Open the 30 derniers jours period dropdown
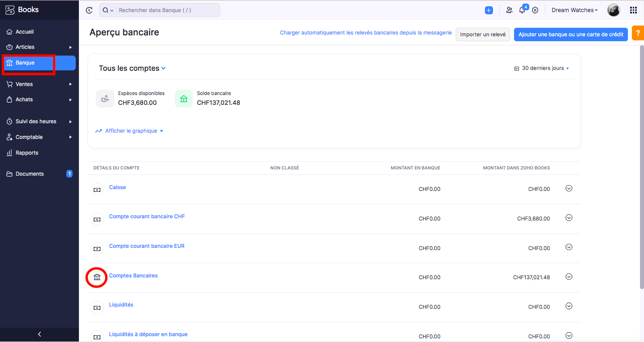Image resolution: width=644 pixels, height=342 pixels. point(542,68)
